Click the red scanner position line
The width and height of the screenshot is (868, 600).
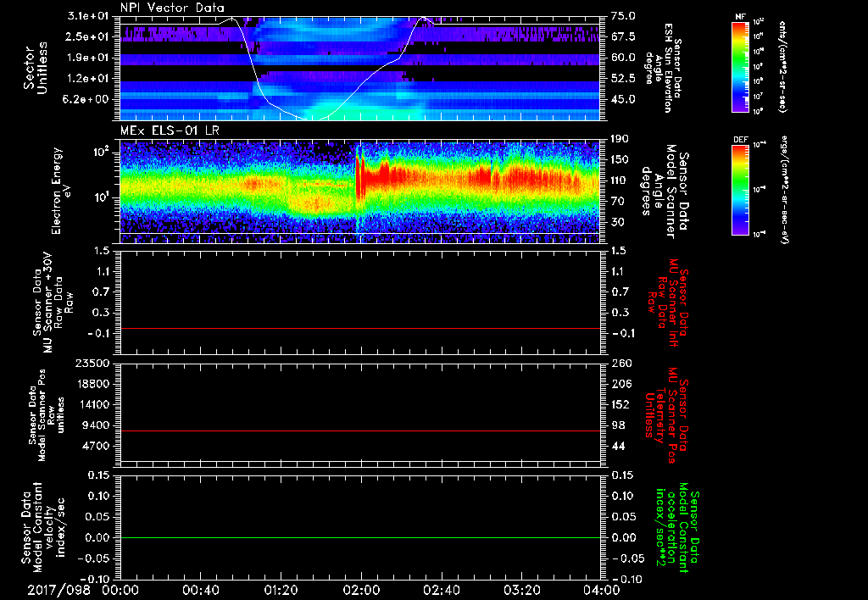point(360,431)
